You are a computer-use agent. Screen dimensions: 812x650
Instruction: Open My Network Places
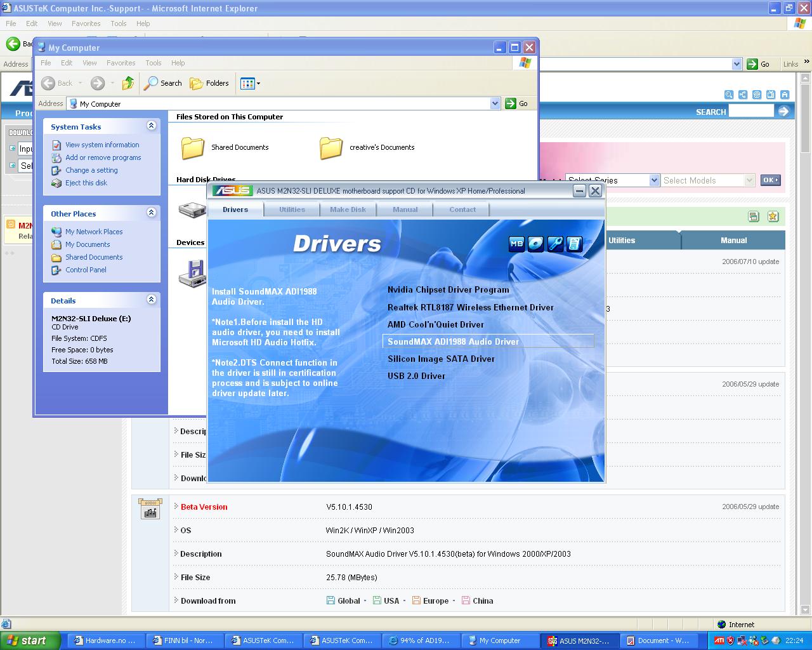pos(94,232)
